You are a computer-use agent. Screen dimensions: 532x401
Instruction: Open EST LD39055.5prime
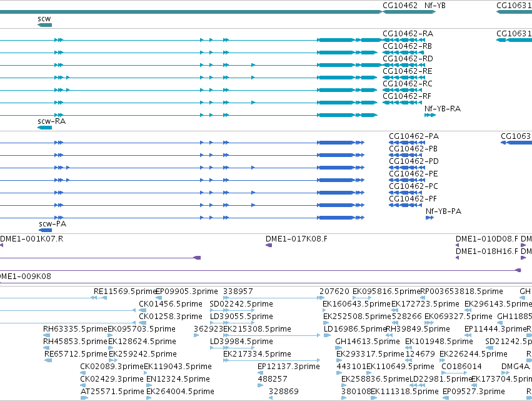pyautogui.click(x=241, y=317)
